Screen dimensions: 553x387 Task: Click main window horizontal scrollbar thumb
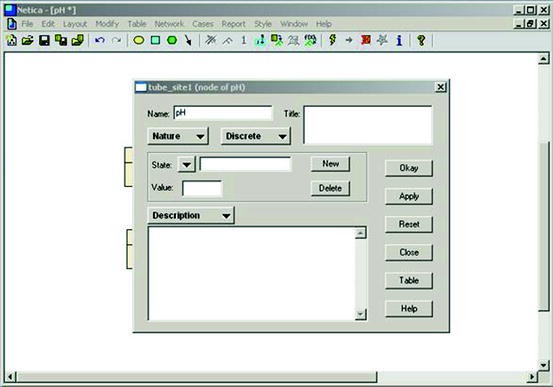197,377
